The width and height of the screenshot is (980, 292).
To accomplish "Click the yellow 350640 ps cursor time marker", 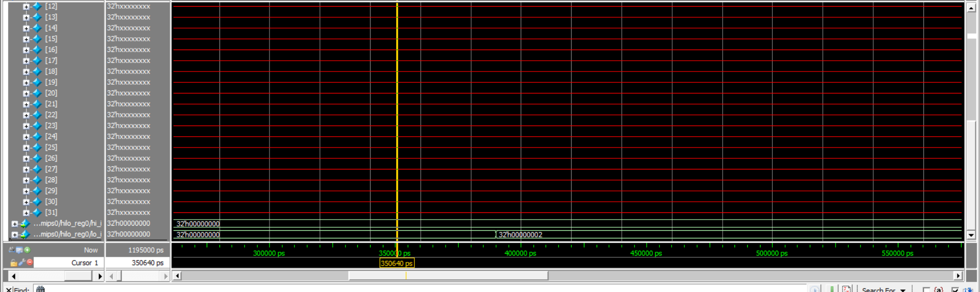I will [x=397, y=263].
